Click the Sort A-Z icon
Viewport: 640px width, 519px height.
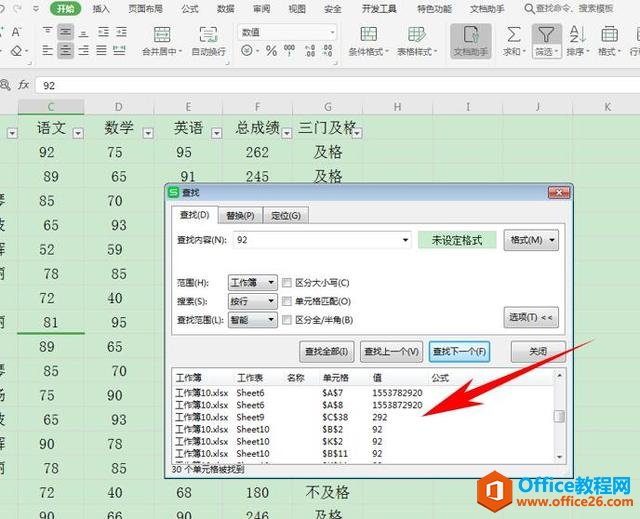(578, 34)
